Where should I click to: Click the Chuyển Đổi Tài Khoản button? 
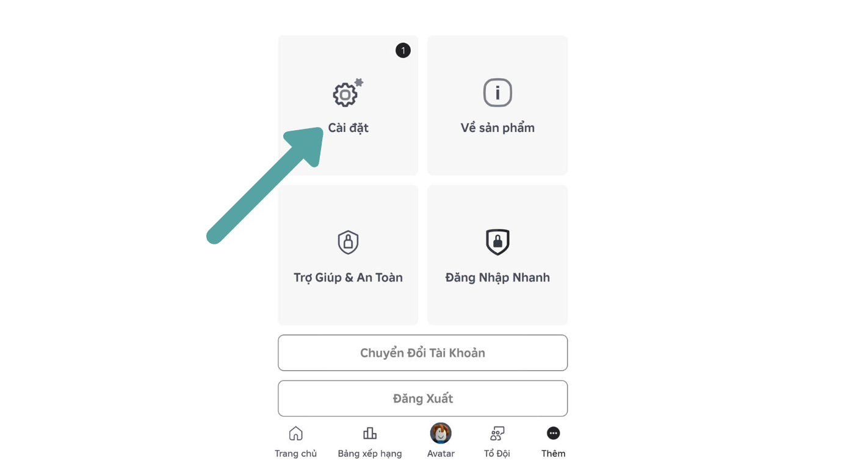coord(422,352)
